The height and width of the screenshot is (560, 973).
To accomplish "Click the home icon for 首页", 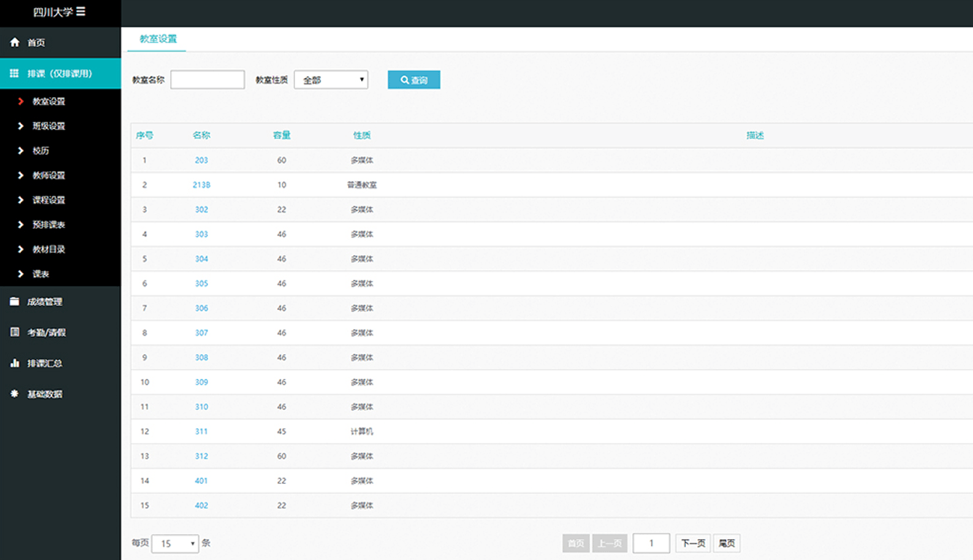I will point(15,43).
